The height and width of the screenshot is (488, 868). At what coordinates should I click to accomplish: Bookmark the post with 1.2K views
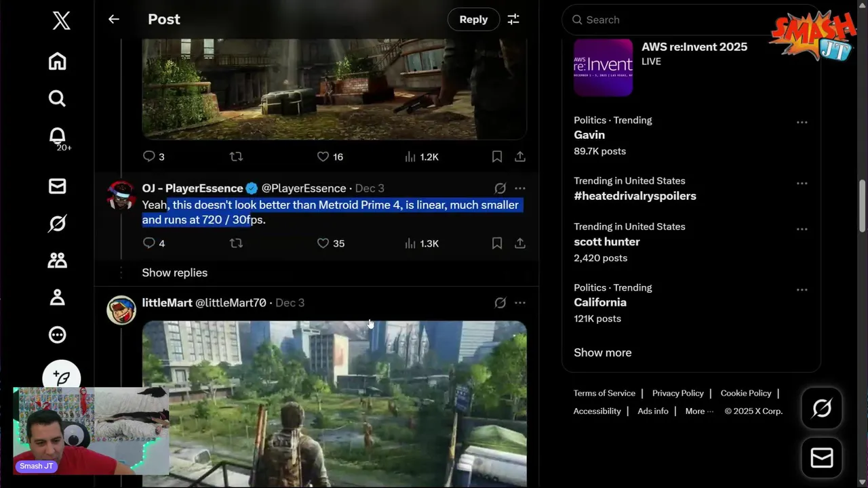pyautogui.click(x=497, y=157)
